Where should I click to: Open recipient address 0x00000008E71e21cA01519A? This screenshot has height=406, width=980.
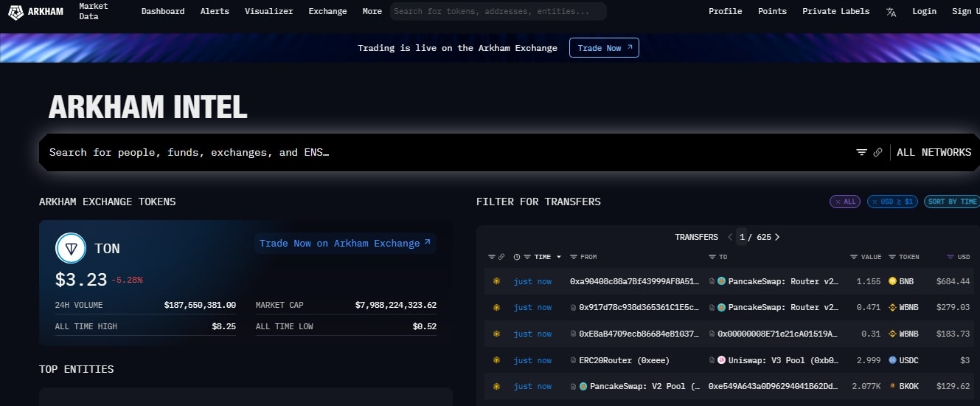tap(777, 334)
